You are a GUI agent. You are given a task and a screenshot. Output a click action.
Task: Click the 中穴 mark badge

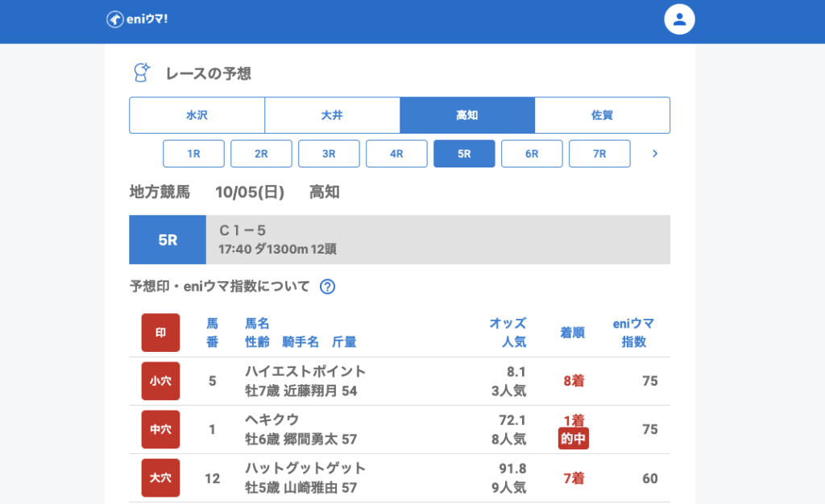(x=160, y=430)
